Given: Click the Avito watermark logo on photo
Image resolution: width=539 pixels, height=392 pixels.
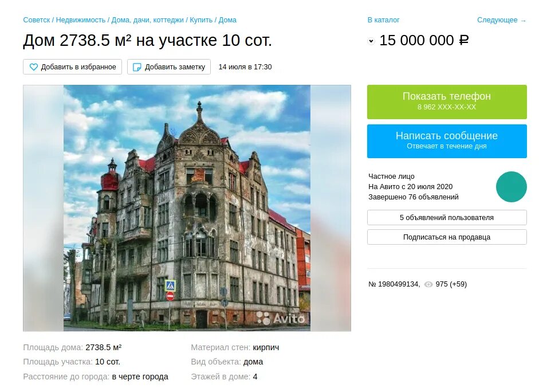Looking at the screenshot, I should [x=281, y=318].
